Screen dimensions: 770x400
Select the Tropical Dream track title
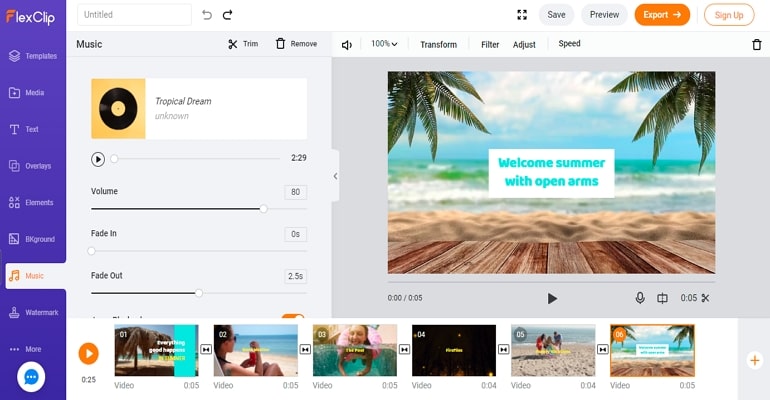[183, 101]
